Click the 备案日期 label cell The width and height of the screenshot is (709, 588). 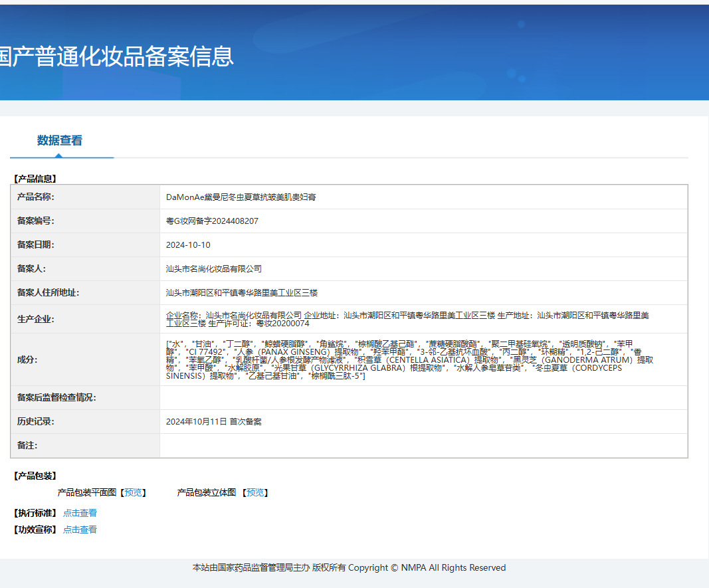(x=85, y=245)
